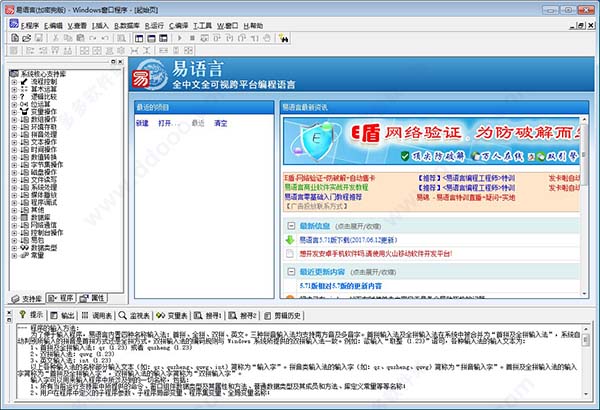Open the 插入 menu
600x410 pixels.
(100, 26)
